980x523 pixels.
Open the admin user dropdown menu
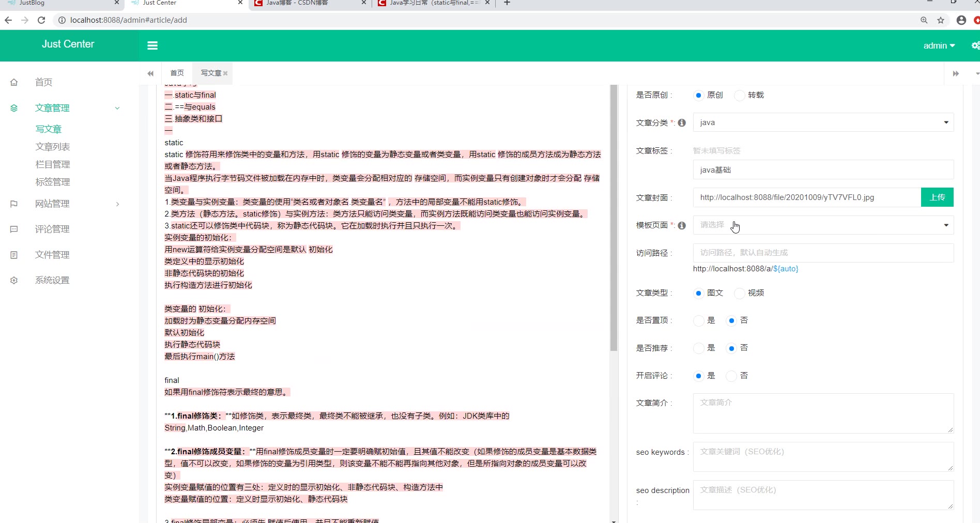pos(939,45)
